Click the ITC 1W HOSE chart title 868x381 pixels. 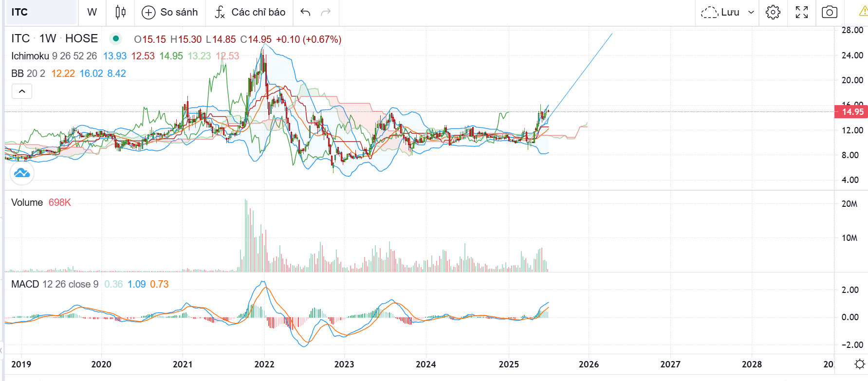click(x=55, y=38)
